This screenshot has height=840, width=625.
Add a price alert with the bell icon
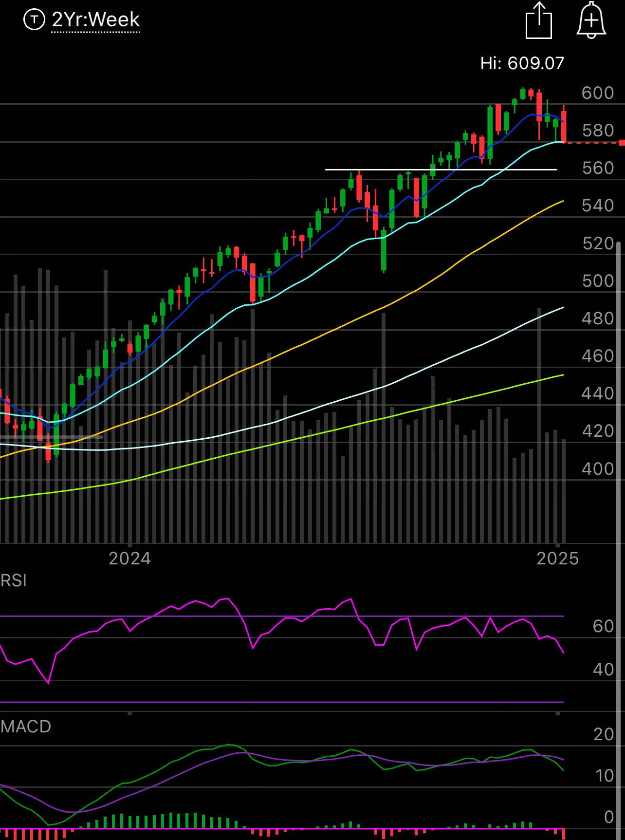pyautogui.click(x=591, y=20)
